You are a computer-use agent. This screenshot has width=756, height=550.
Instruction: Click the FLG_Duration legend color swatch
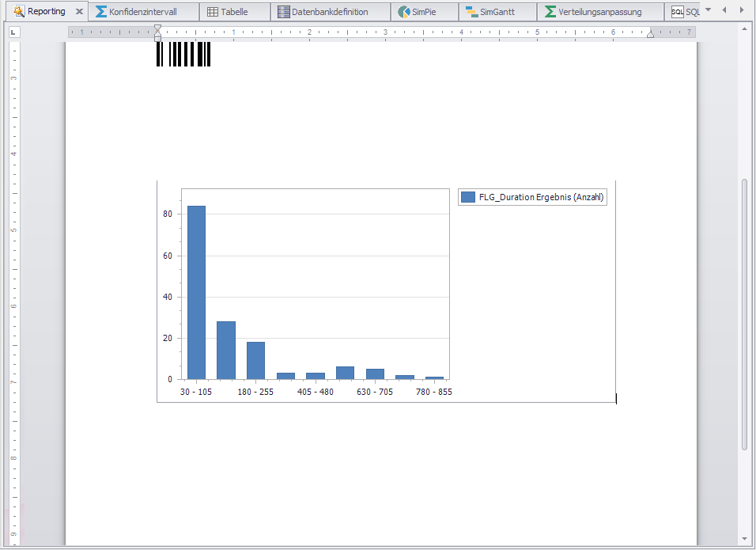click(468, 197)
